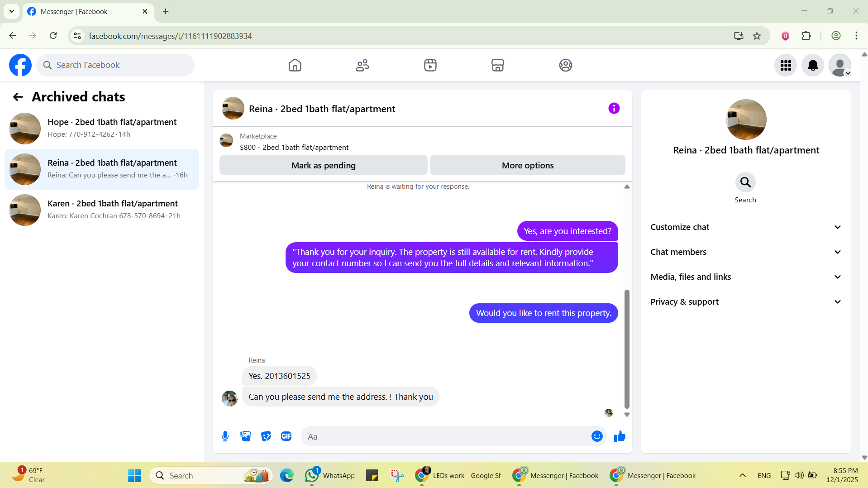Open Chrome three-dot menu
The width and height of the screenshot is (868, 488).
pyautogui.click(x=856, y=36)
